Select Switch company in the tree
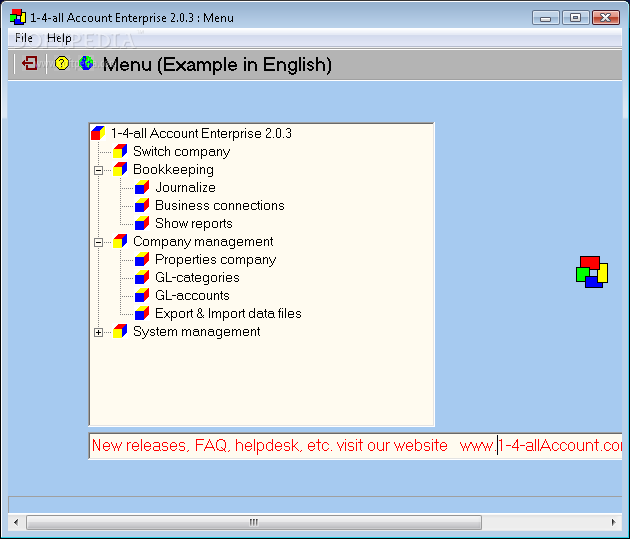 click(x=182, y=151)
